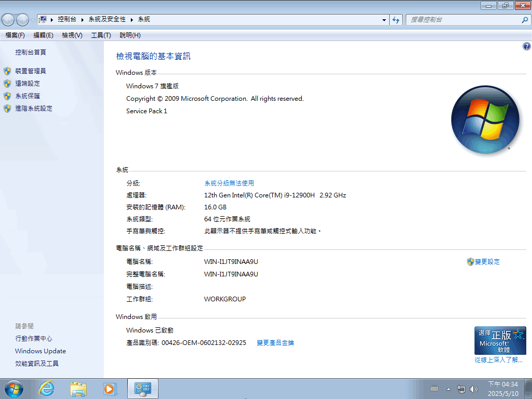Click the Show Desktop strip beside the clock
Image resolution: width=532 pixels, height=399 pixels.
pos(528,389)
